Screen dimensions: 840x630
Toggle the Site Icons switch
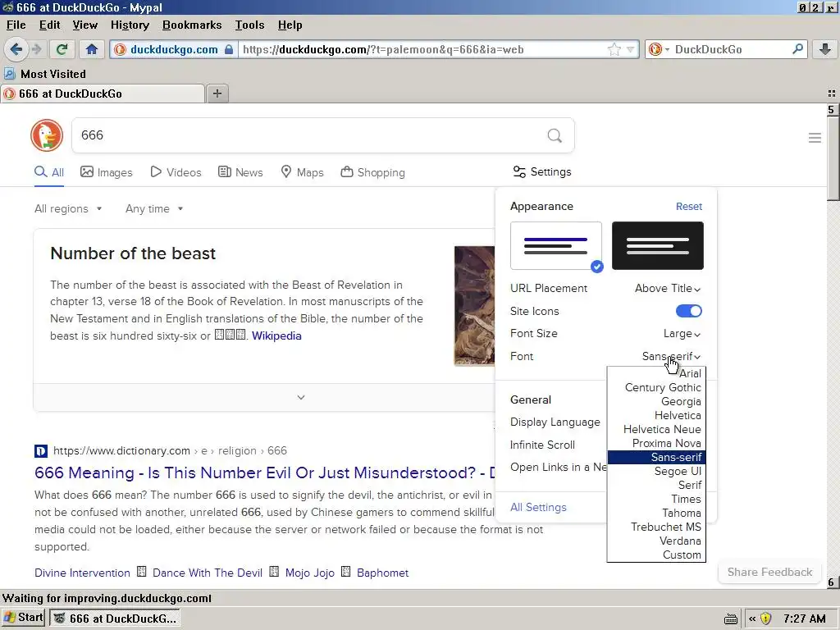click(688, 311)
